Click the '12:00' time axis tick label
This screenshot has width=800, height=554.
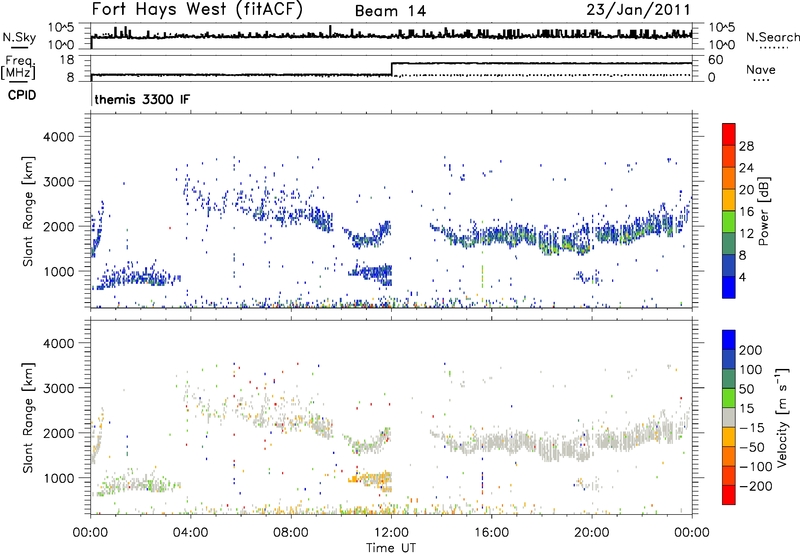(x=391, y=533)
